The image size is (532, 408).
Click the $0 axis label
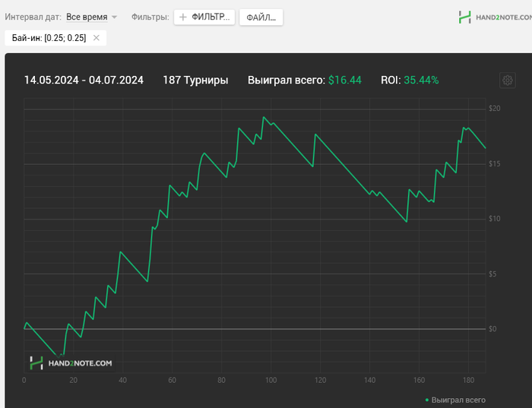point(492,329)
